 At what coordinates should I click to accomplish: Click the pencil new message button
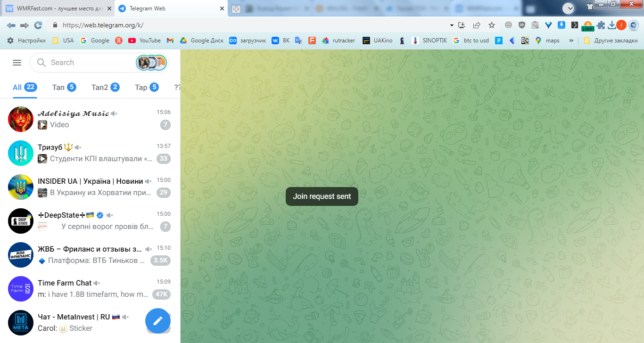coord(158,321)
